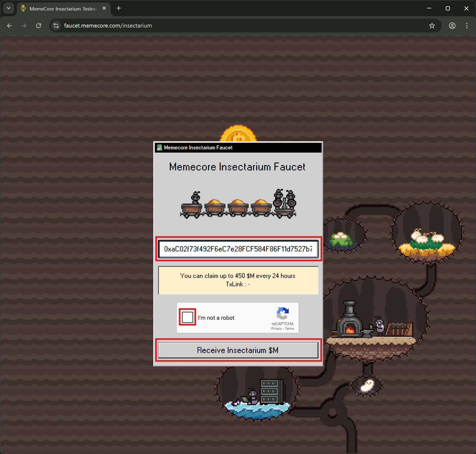
Task: Click the gold coin above the faucet
Action: click(x=238, y=134)
